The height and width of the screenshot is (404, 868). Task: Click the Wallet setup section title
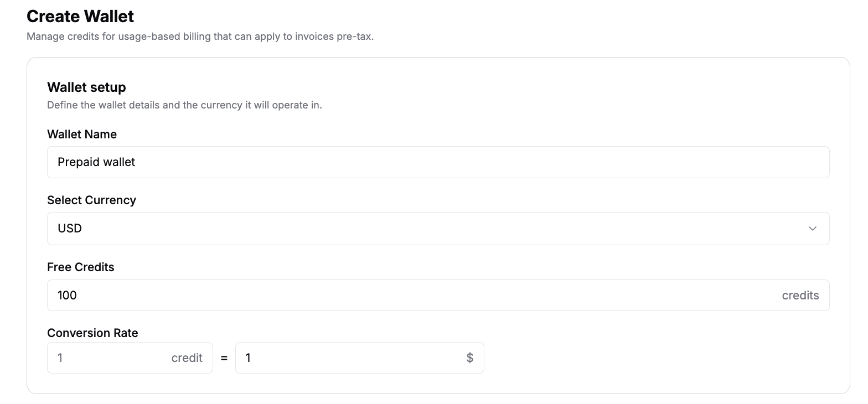(86, 87)
